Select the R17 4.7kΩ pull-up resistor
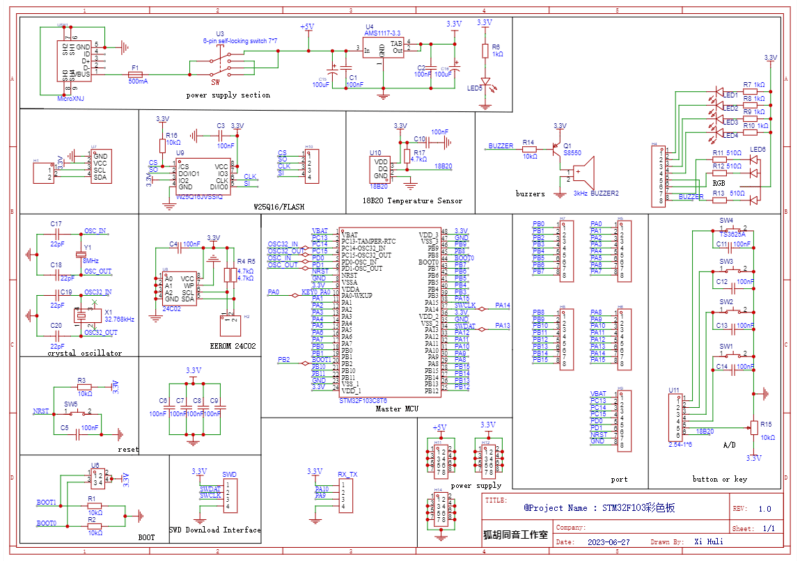 point(407,156)
